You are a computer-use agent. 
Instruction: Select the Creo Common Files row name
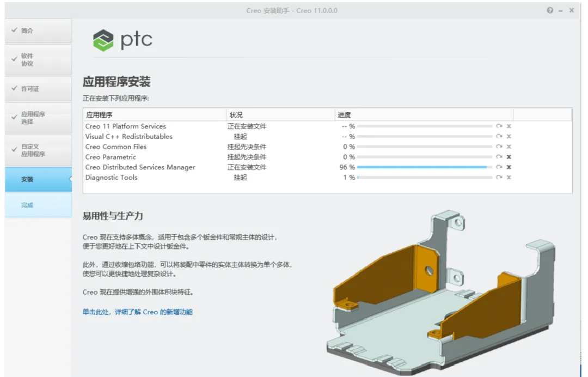(116, 147)
